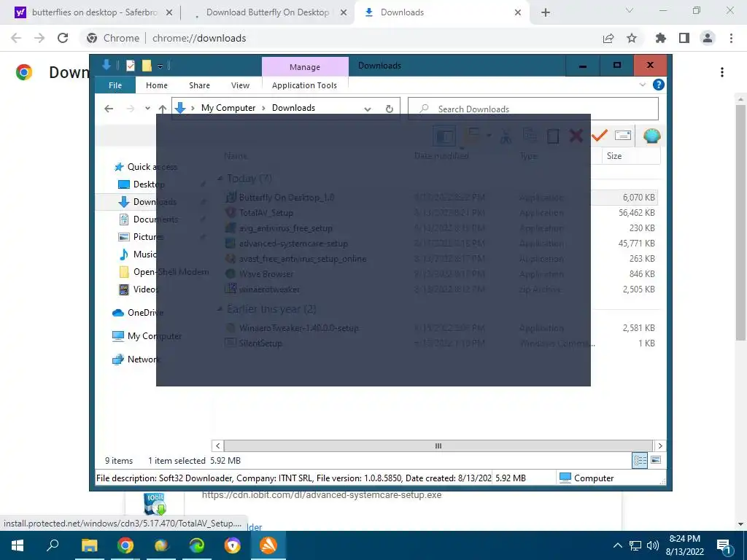
Task: Switch to Large icons view via status bar
Action: (x=656, y=460)
